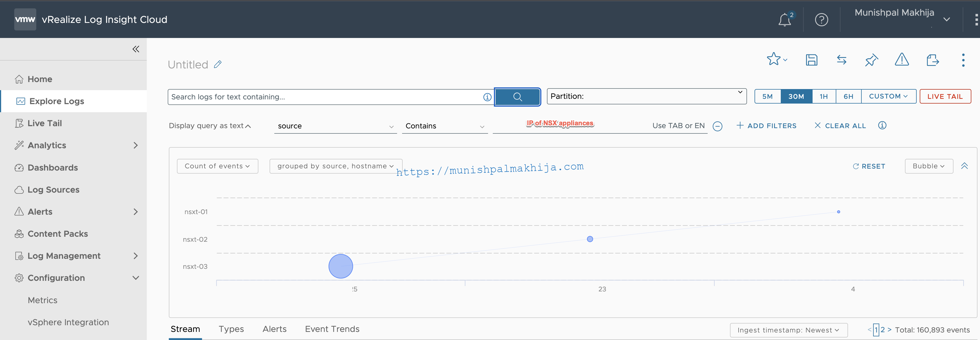Click ADD FILTERS
The image size is (980, 340).
click(766, 126)
